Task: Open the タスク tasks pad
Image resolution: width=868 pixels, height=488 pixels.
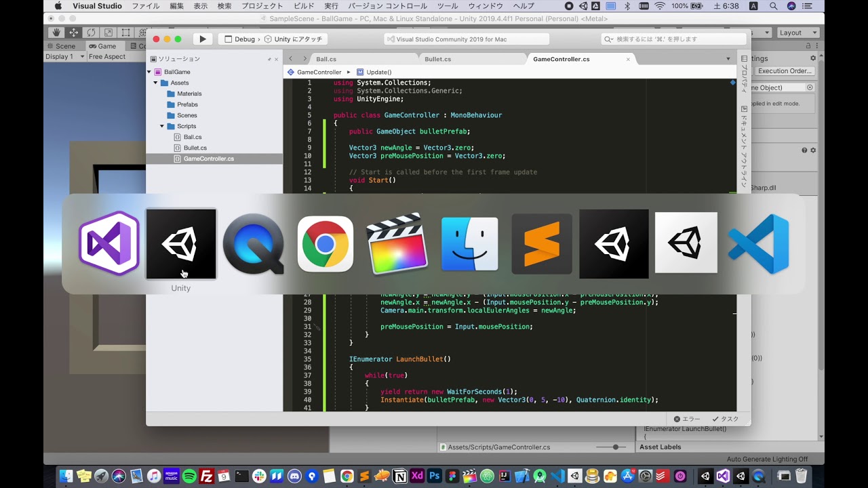Action: click(725, 419)
